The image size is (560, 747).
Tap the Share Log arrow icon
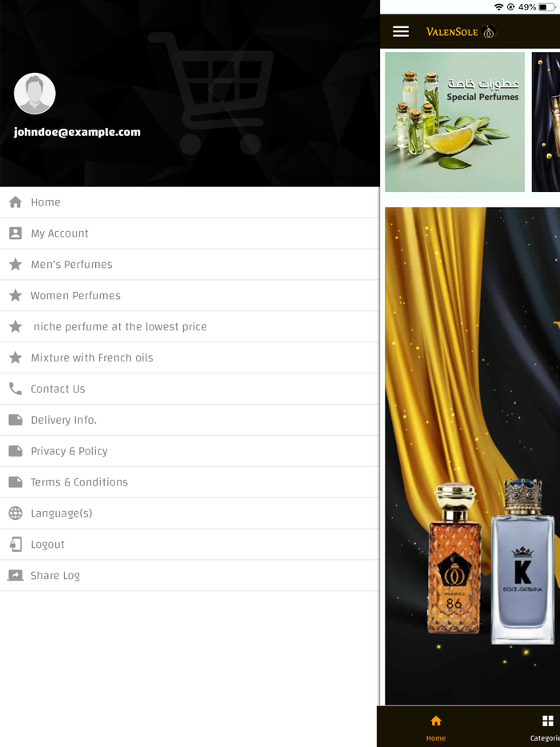point(15,576)
